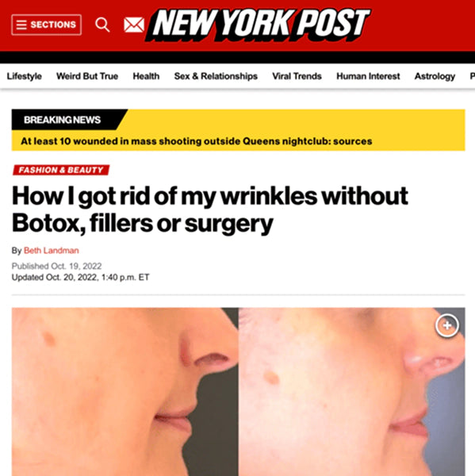Expand the image with the plus icon

[446, 326]
